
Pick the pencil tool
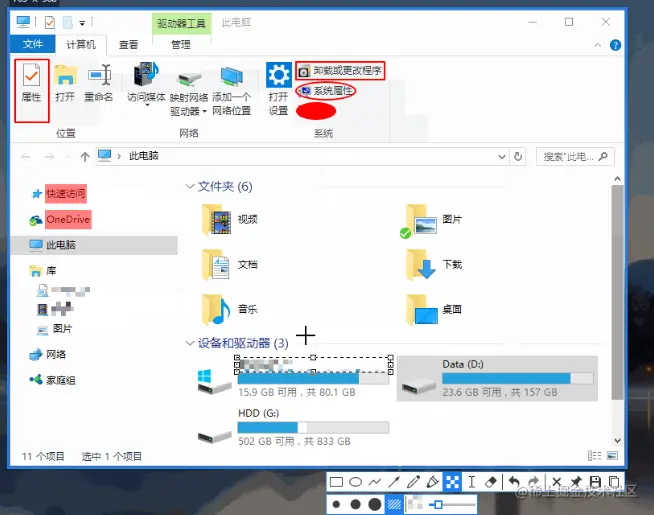(413, 482)
